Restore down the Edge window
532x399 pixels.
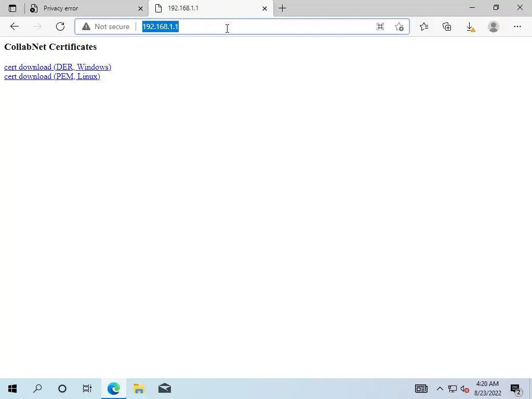[x=496, y=7]
